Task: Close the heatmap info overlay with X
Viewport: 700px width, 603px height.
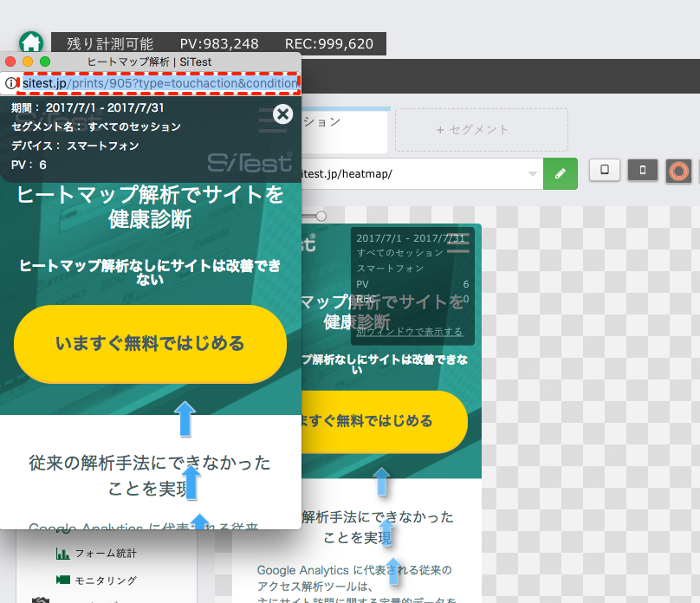Action: (283, 114)
